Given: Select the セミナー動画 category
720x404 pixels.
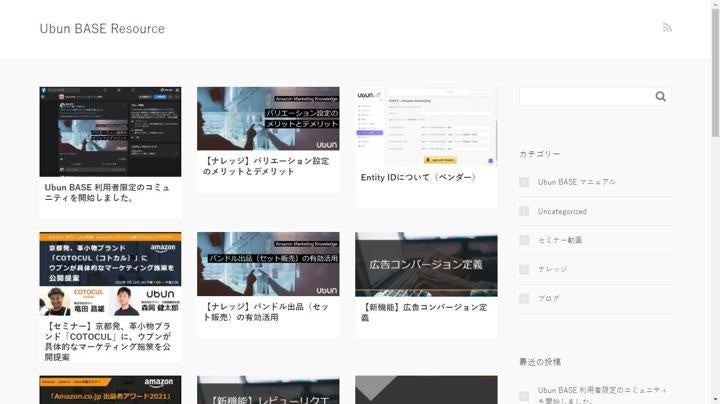Looking at the screenshot, I should (560, 240).
